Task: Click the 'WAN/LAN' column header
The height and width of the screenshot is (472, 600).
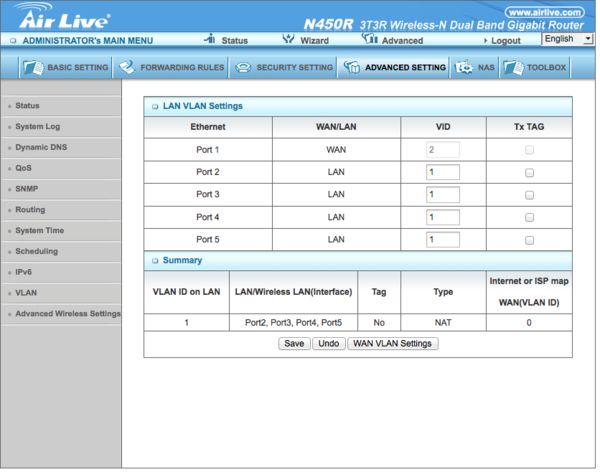Action: 336,127
